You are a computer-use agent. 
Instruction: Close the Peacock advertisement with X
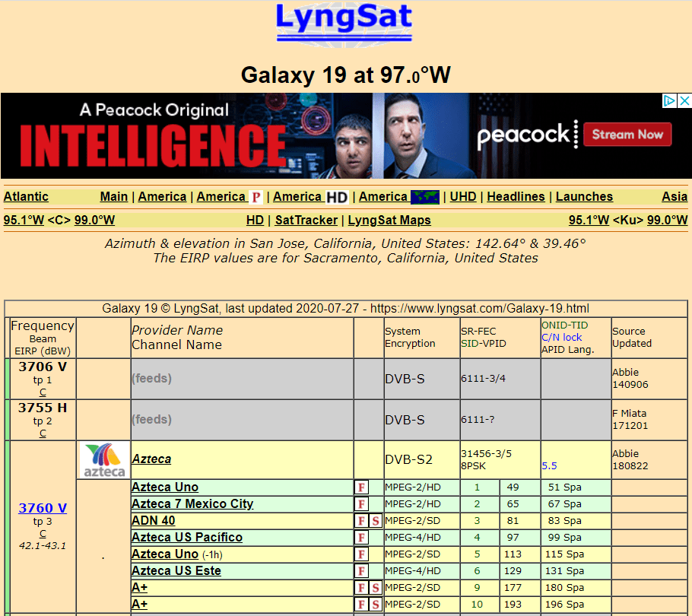(684, 100)
